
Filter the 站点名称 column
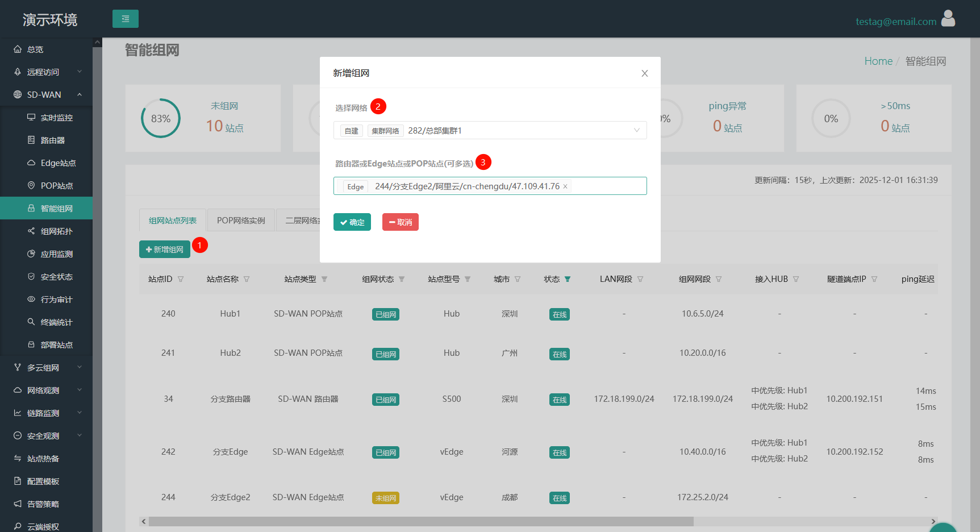[x=247, y=279]
